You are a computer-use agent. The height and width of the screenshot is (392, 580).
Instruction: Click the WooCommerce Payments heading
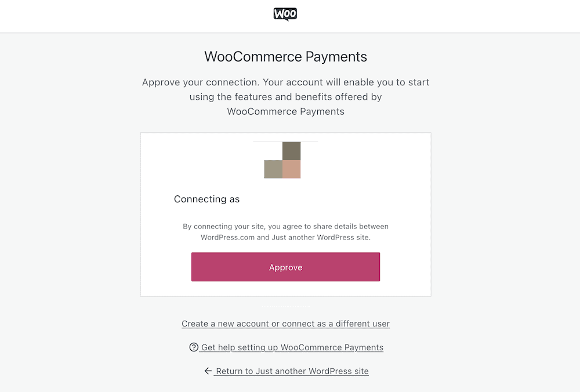(x=285, y=56)
